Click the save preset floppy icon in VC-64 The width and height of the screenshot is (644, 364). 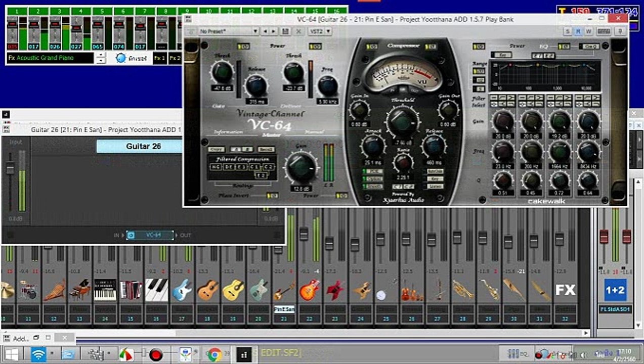285,31
